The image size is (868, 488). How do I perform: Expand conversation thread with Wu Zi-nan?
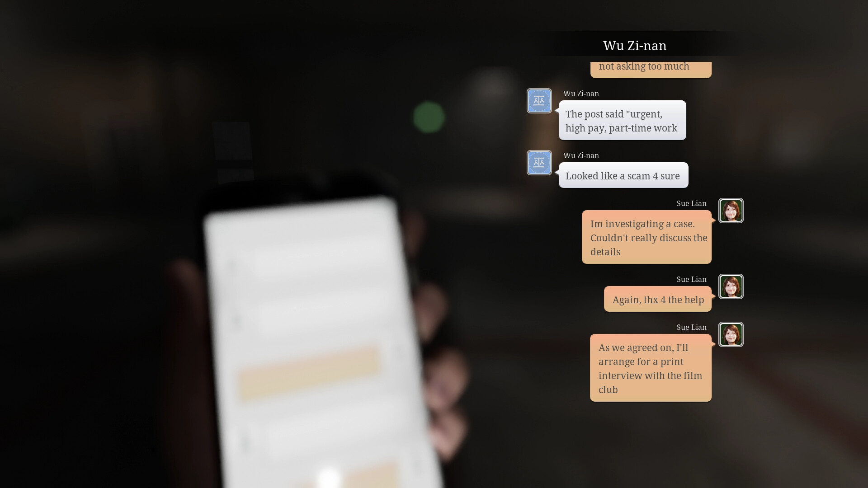point(634,45)
